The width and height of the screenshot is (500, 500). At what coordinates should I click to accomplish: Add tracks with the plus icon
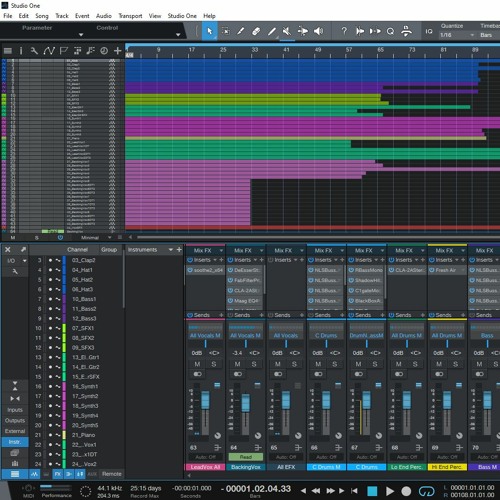click(118, 51)
